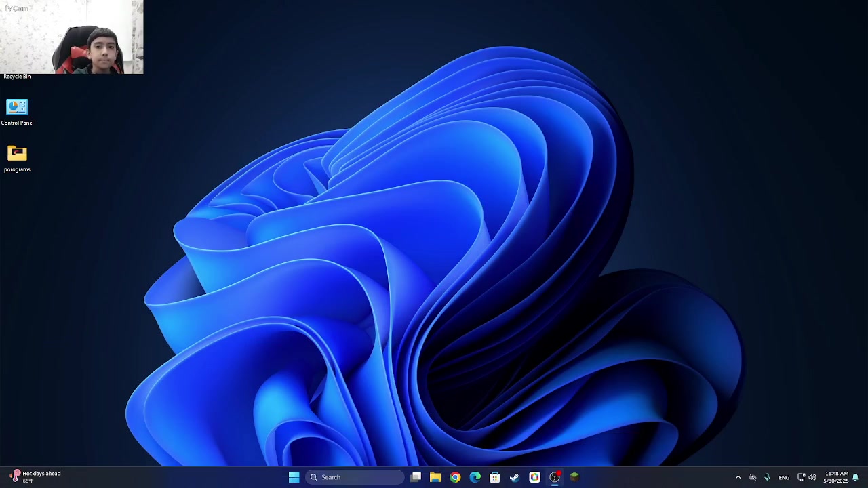Open Task View from the taskbar
Viewport: 868px width, 488px height.
(416, 477)
